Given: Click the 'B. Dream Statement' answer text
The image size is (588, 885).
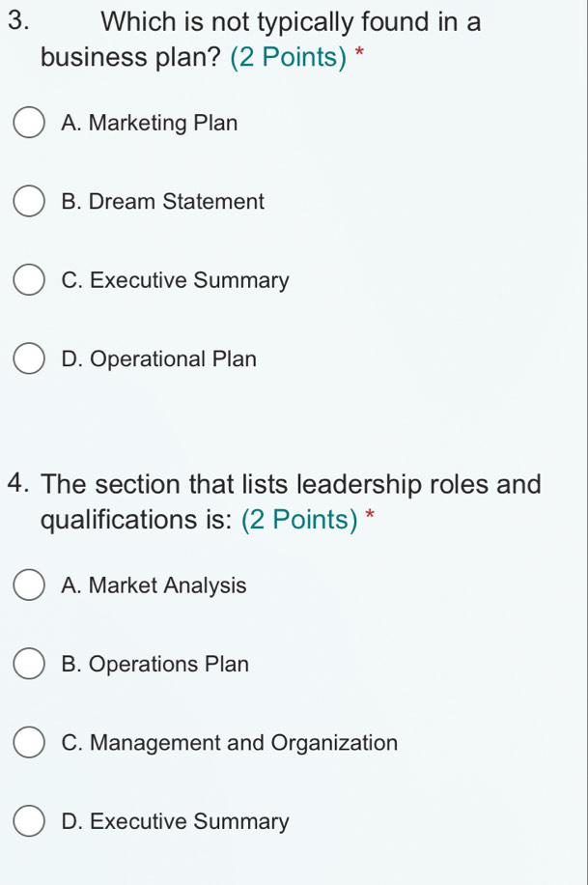Looking at the screenshot, I should [x=162, y=203].
